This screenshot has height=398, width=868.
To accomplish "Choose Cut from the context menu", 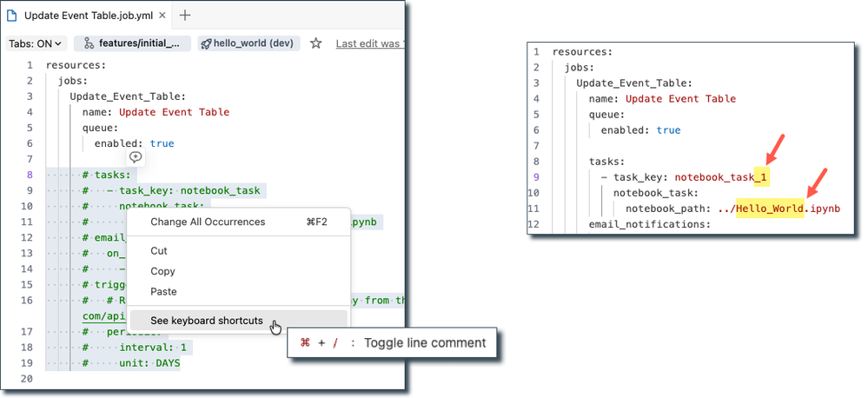I will pos(159,250).
